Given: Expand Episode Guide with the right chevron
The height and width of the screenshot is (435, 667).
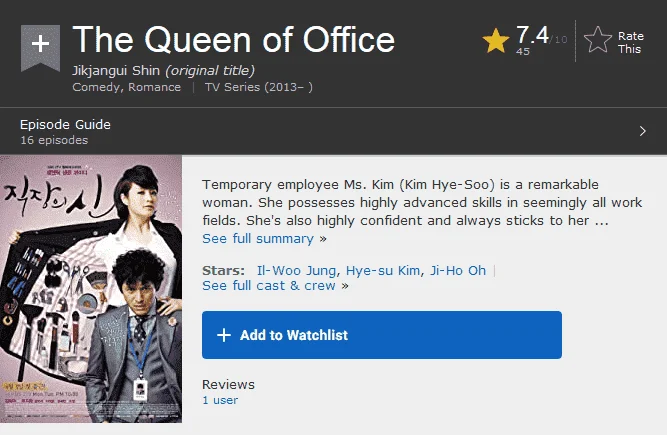Looking at the screenshot, I should (642, 131).
